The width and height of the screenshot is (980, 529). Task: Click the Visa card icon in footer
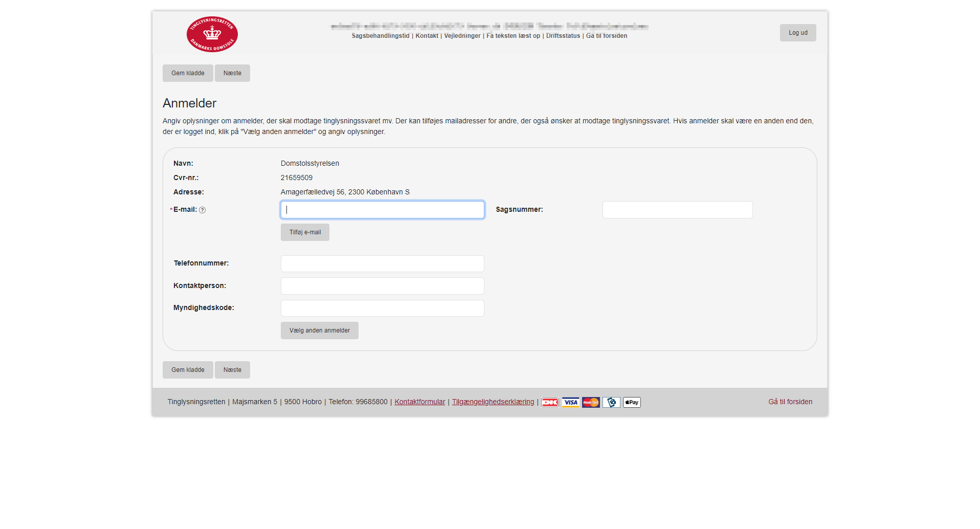pyautogui.click(x=570, y=403)
